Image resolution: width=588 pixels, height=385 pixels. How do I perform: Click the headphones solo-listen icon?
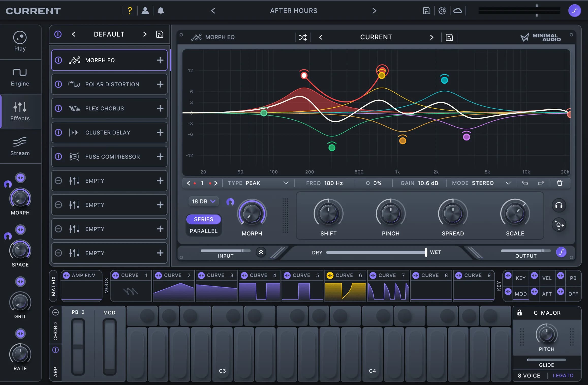pos(559,205)
